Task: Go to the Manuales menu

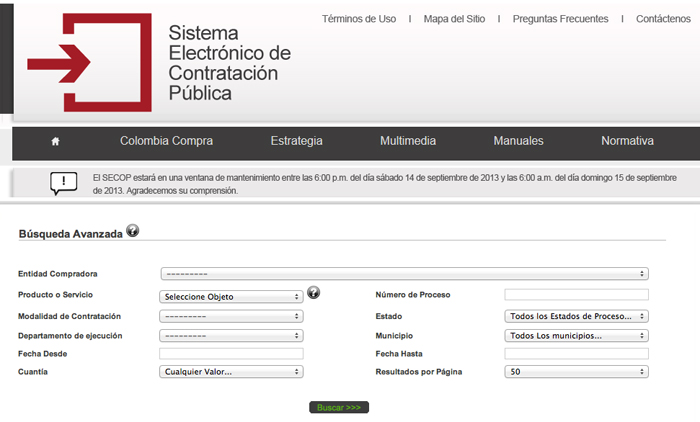Action: [518, 141]
